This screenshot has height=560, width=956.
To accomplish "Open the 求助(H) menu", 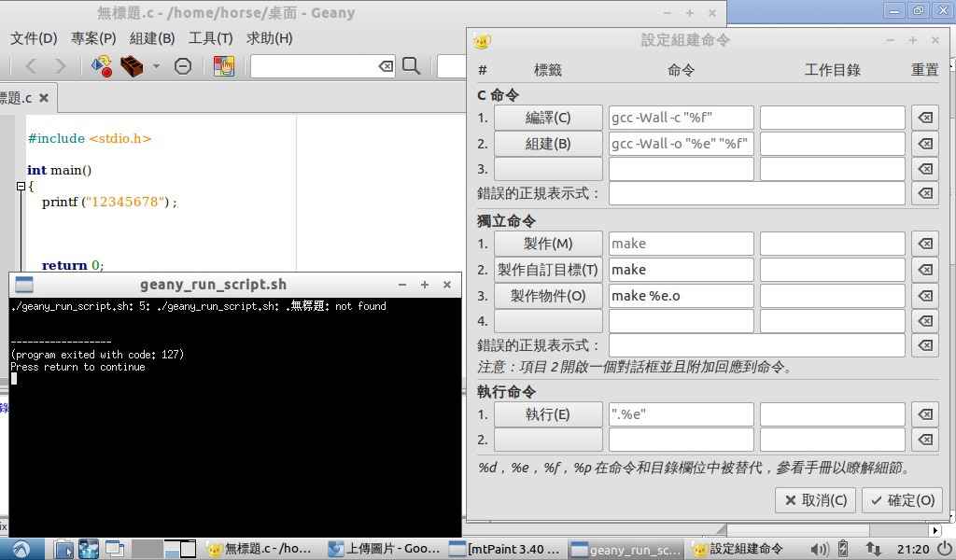I will tap(270, 38).
